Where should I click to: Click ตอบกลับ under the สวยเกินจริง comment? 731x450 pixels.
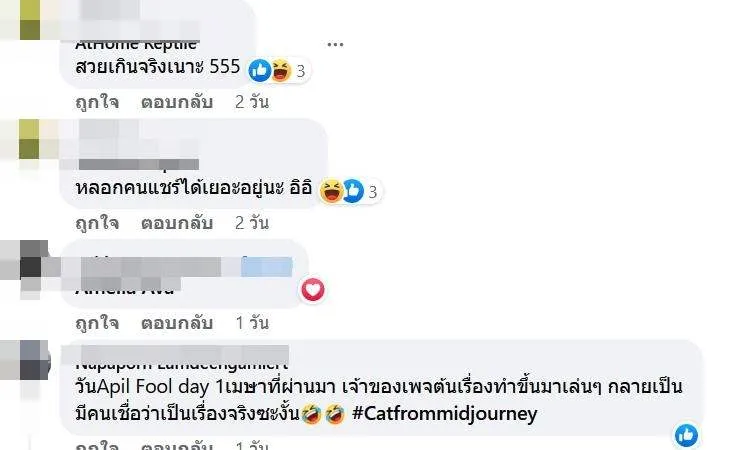pyautogui.click(x=177, y=102)
